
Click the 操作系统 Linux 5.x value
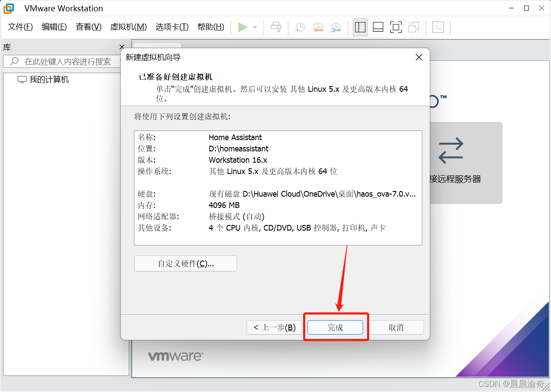[x=273, y=171]
